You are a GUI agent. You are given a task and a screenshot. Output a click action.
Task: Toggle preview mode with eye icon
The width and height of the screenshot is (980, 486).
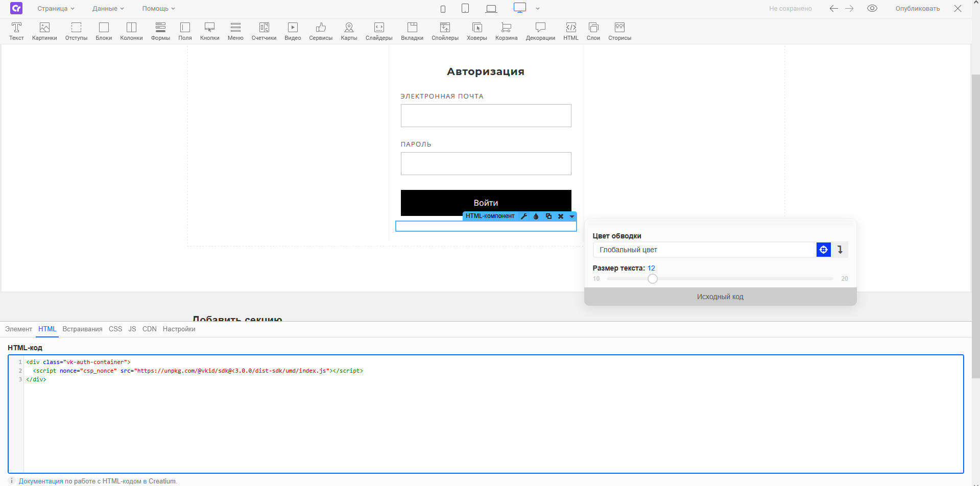[872, 8]
